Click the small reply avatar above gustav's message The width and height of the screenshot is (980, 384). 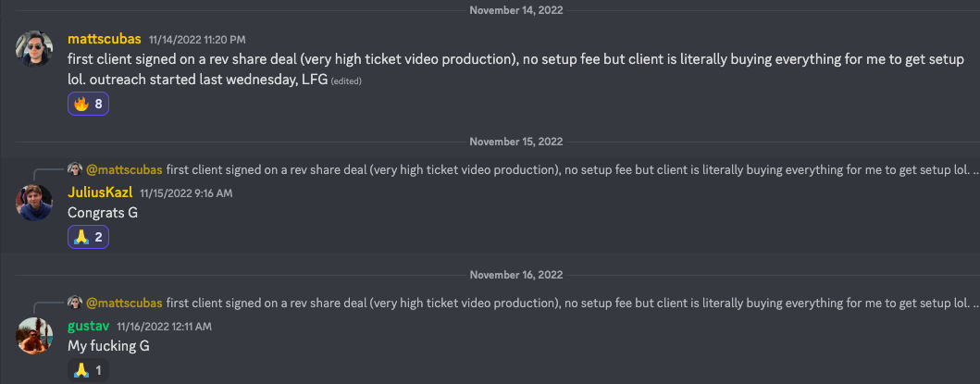point(75,303)
